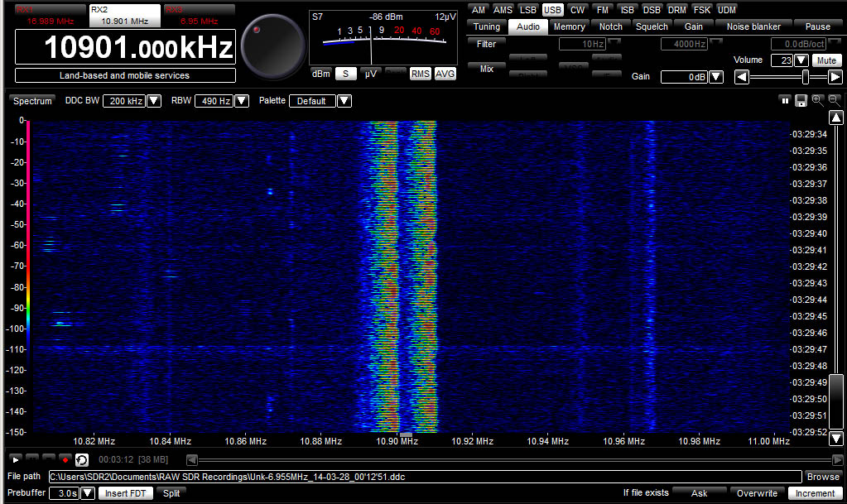This screenshot has width=847, height=504.
Task: Set file-exists behavior to Increment
Action: 816,493
